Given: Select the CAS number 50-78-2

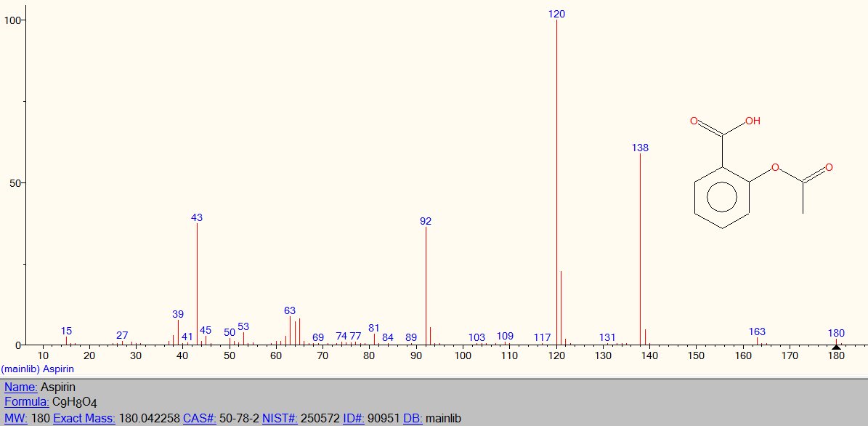Looking at the screenshot, I should 239,418.
